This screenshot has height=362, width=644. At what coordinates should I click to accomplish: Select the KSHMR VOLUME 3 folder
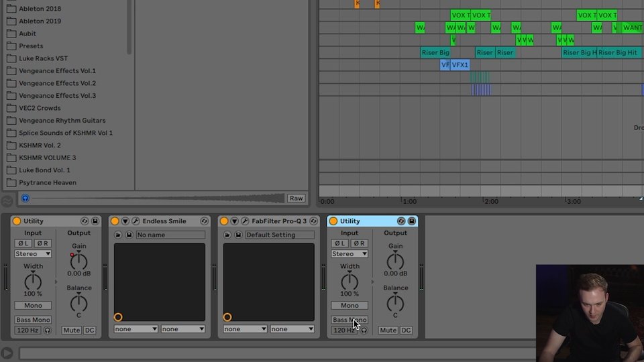[x=47, y=158]
